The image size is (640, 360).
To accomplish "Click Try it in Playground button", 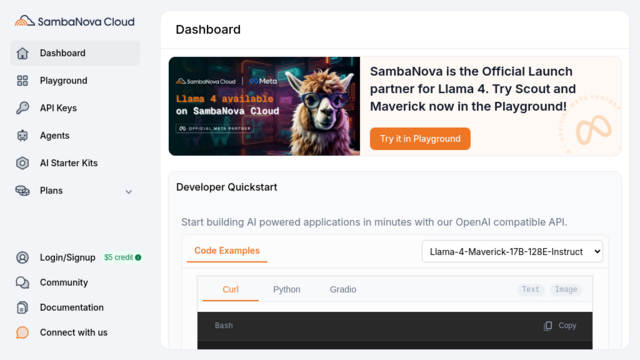I will pos(420,139).
